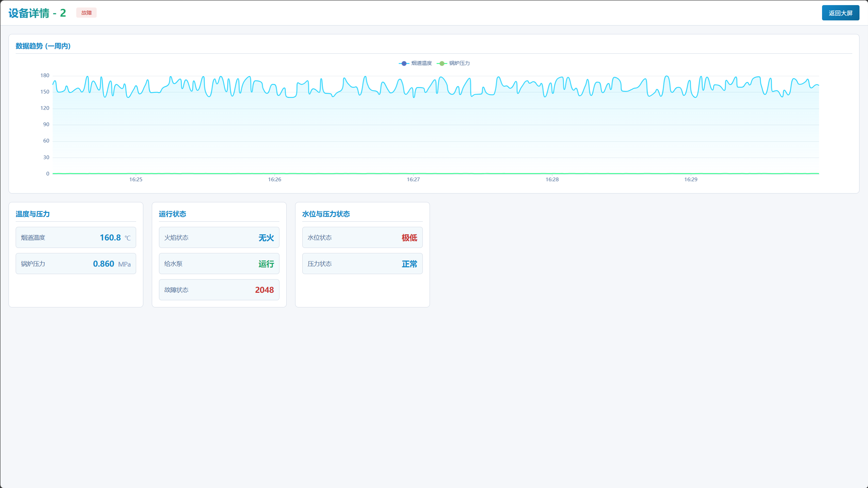Screen dimensions: 868x488
Task: Click the red 故障 status badge
Action: pyautogui.click(x=86, y=13)
